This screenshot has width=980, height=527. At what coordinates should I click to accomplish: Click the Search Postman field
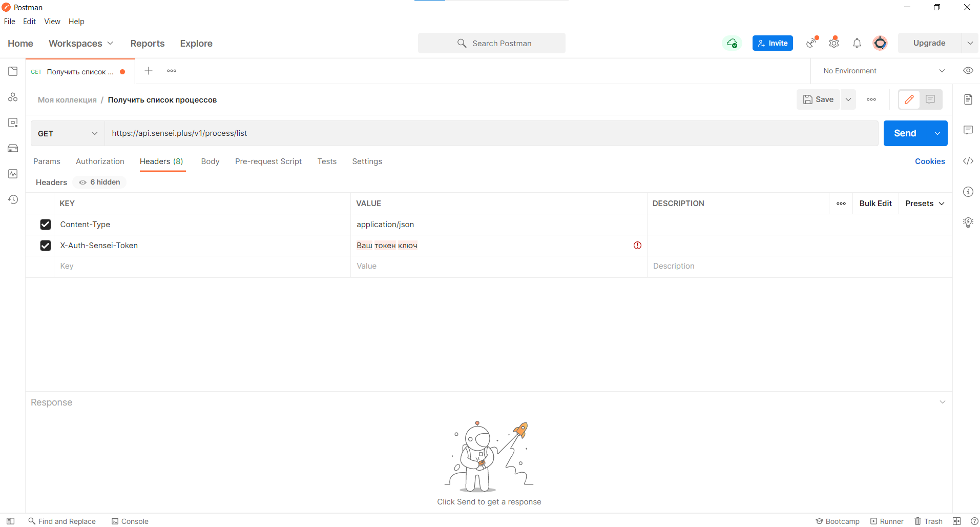click(x=492, y=43)
